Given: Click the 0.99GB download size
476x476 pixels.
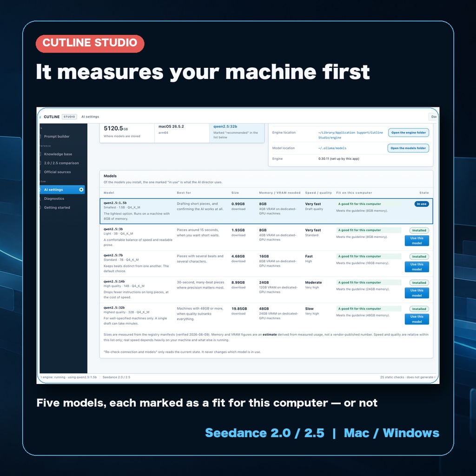Looking at the screenshot, I should [238, 204].
